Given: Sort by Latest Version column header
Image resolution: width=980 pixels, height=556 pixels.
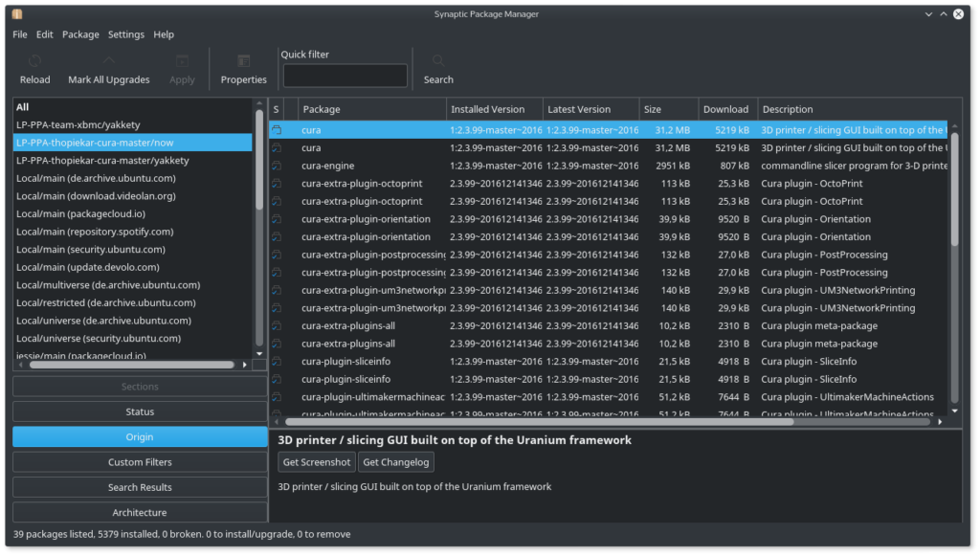Looking at the screenshot, I should pos(590,109).
